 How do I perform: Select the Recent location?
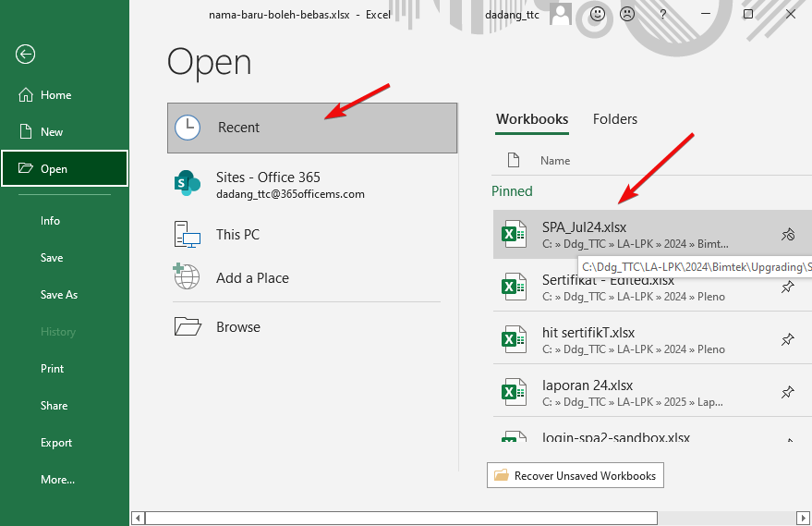click(x=312, y=128)
